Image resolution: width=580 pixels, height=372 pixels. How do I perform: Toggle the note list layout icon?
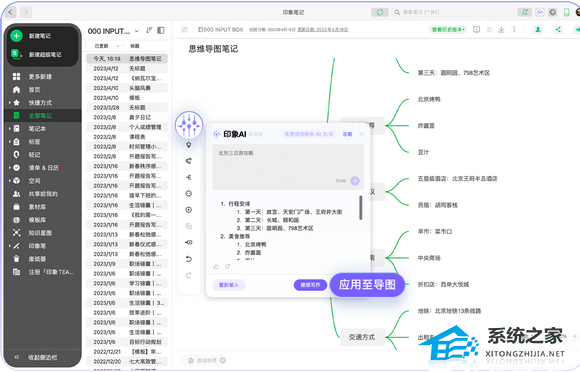point(161,30)
